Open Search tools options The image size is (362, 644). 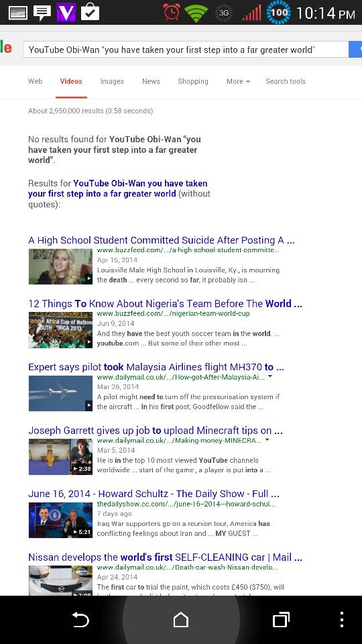(x=286, y=81)
